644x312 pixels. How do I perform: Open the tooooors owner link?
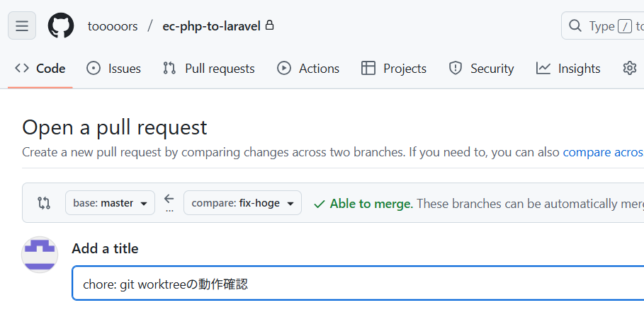pos(113,26)
